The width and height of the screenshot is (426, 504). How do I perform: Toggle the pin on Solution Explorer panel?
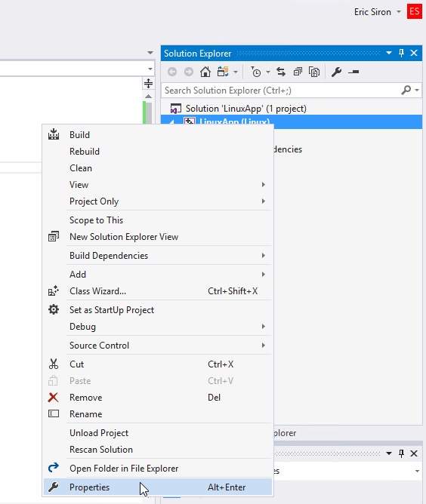[401, 53]
